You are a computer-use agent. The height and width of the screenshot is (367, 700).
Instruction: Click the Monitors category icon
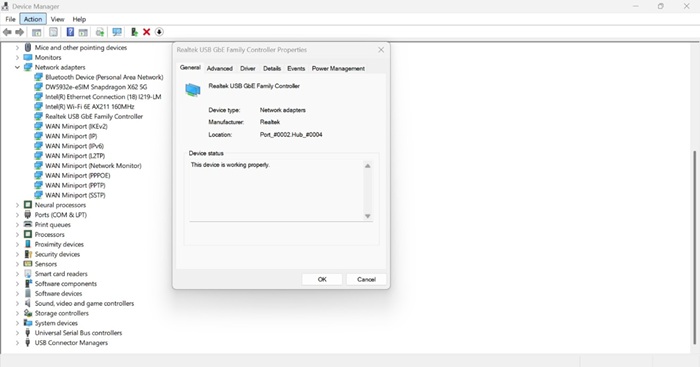coord(28,57)
